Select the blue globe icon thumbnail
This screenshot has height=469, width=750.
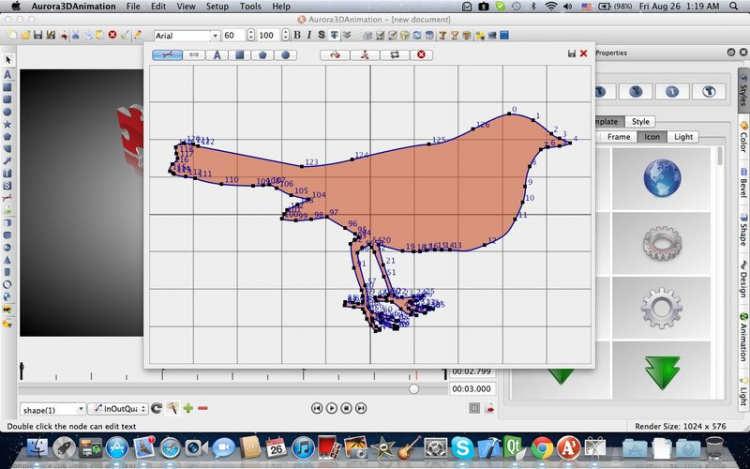click(x=661, y=178)
